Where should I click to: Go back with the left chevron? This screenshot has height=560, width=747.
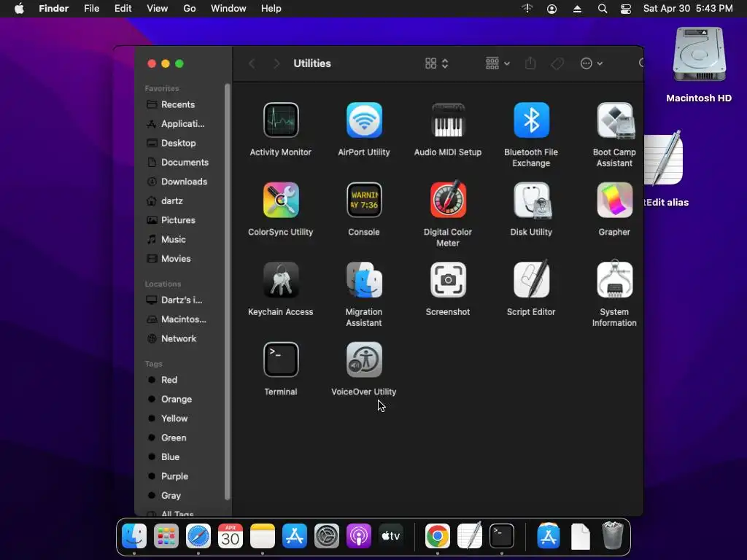252,63
